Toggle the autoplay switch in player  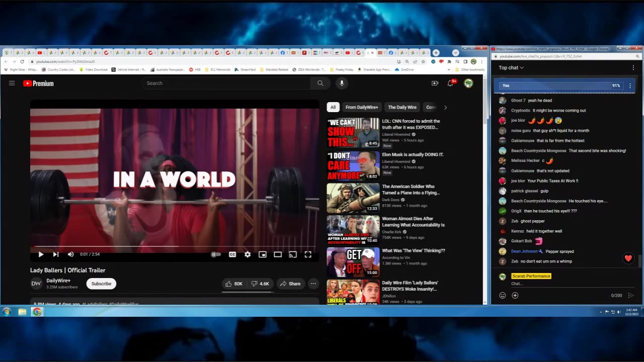[x=216, y=254]
